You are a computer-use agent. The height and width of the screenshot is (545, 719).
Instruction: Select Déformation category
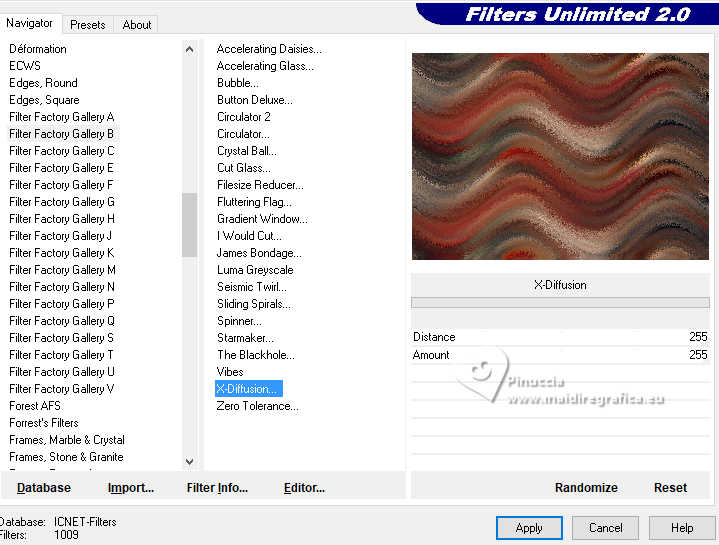[x=38, y=49]
